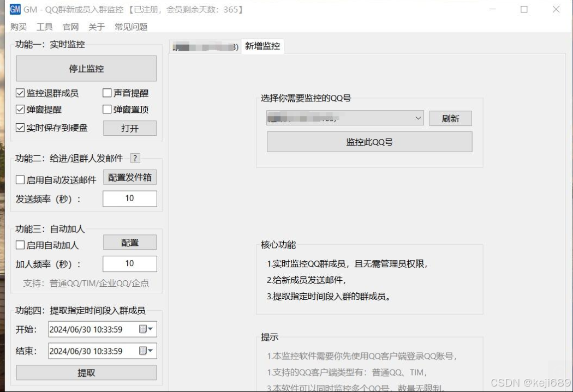Viewport: 573px width, 392px height.
Task: Click 打开 to open saved folder
Action: coord(130,128)
